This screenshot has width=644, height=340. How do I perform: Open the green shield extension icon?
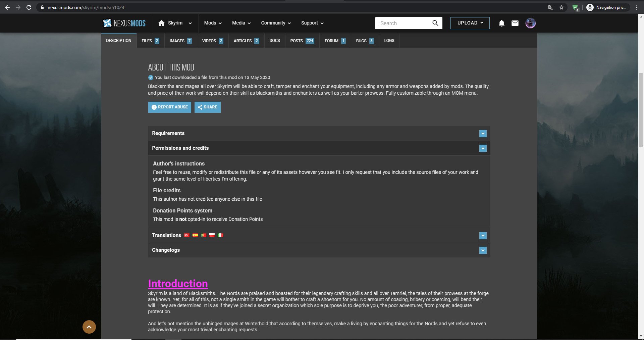(x=576, y=7)
